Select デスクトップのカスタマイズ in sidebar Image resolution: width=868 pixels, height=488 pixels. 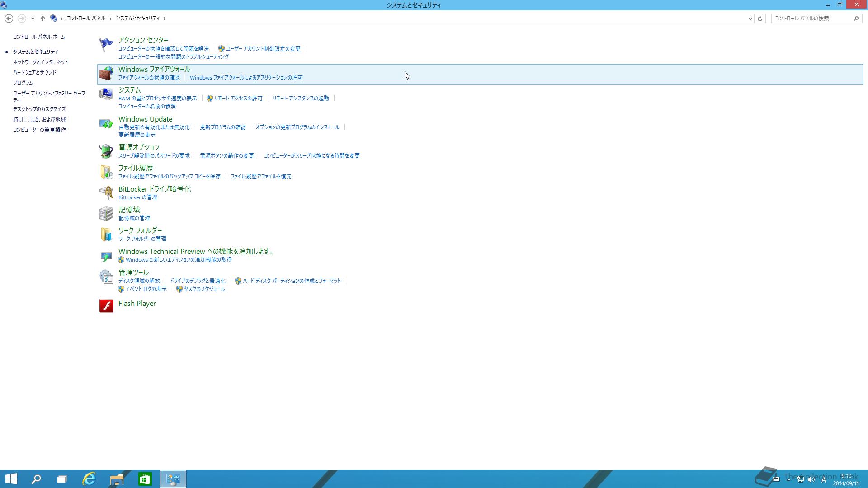[39, 109]
